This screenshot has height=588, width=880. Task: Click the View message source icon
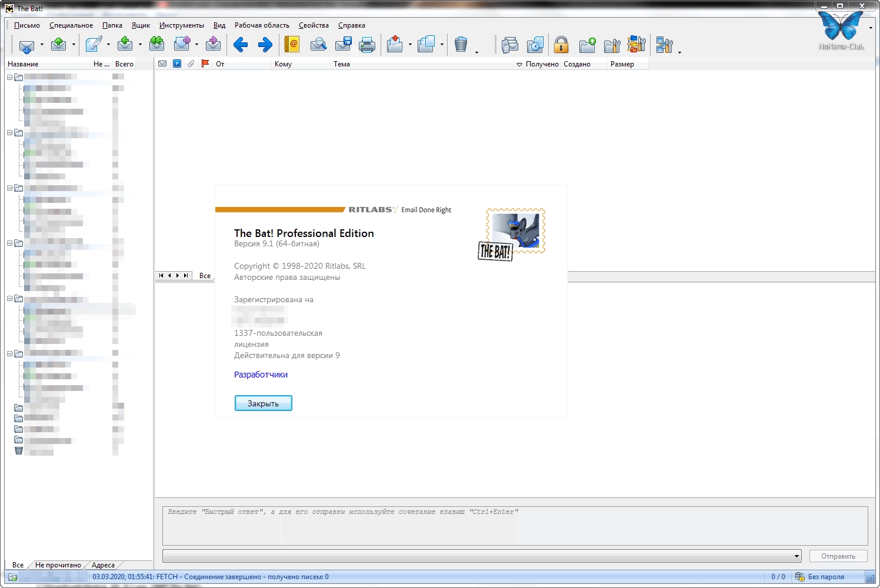[x=510, y=44]
